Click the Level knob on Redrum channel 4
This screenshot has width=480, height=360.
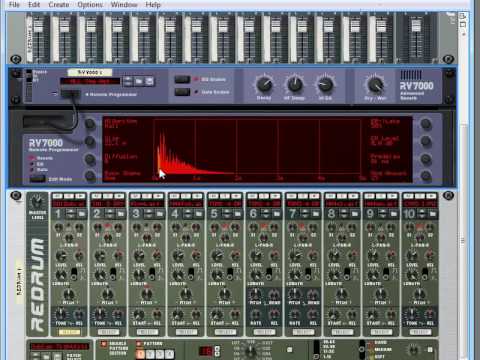pos(178,256)
